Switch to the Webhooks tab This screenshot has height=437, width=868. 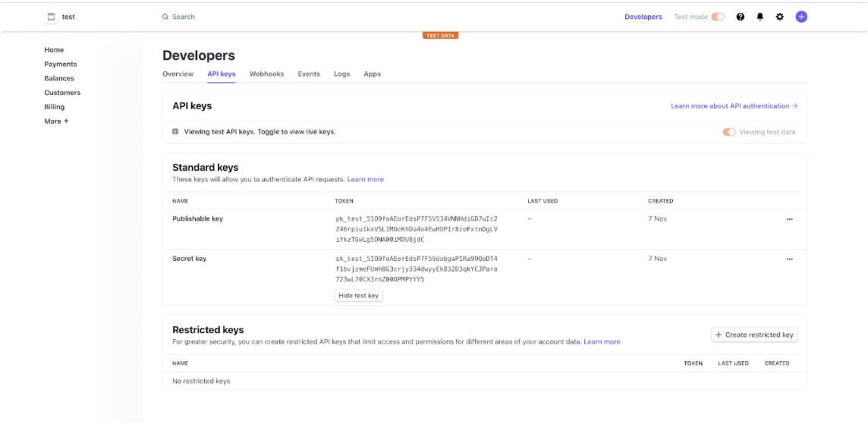[266, 74]
